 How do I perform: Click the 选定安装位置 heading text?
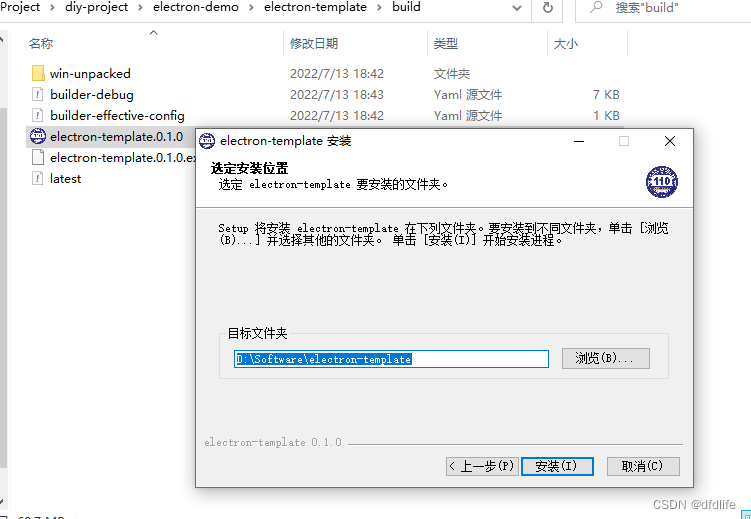pyautogui.click(x=249, y=169)
